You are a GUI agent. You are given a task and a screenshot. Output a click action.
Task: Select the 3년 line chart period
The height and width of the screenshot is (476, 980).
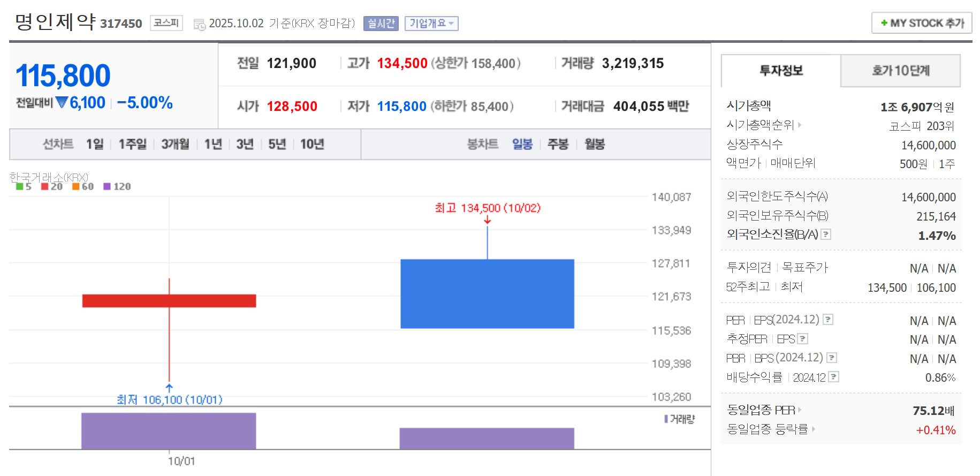point(245,144)
